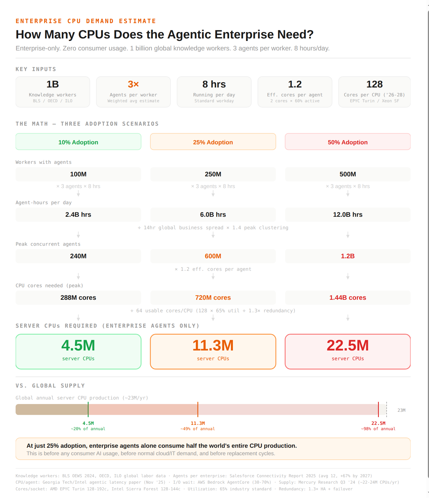Click the ~98% of annual label
429x504 pixels.
(378, 429)
